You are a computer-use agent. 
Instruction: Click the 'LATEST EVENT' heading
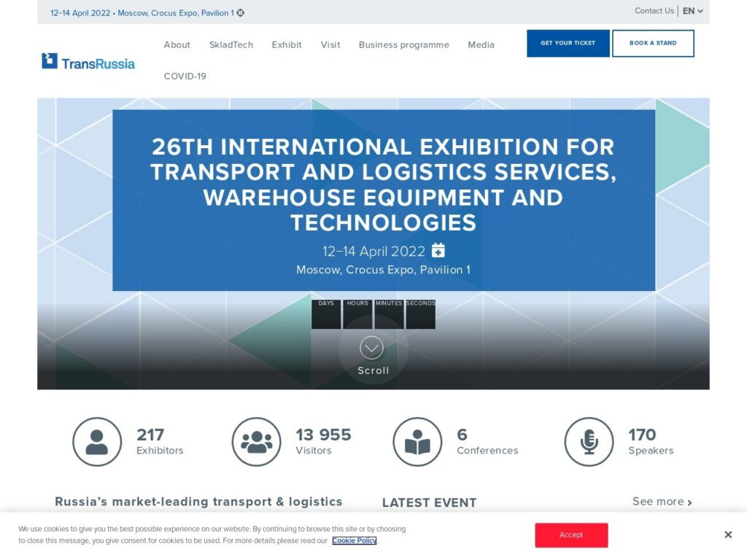(429, 503)
